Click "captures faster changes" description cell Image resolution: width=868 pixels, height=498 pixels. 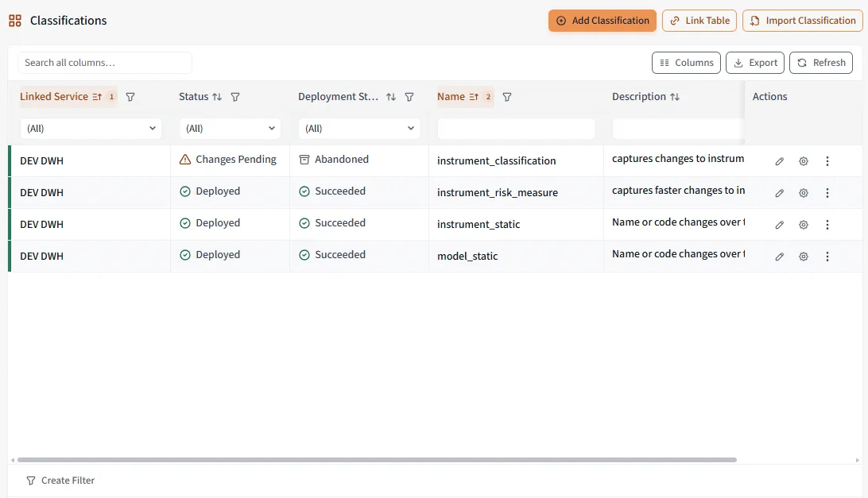click(674, 192)
